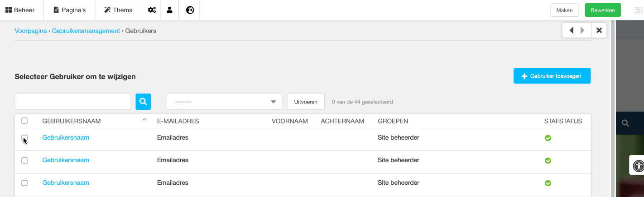This screenshot has height=197, width=644.
Task: Click the blue magnifier search button
Action: click(143, 102)
